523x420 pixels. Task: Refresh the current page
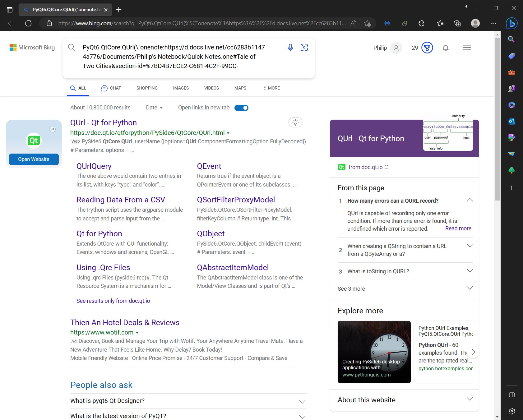[x=28, y=23]
